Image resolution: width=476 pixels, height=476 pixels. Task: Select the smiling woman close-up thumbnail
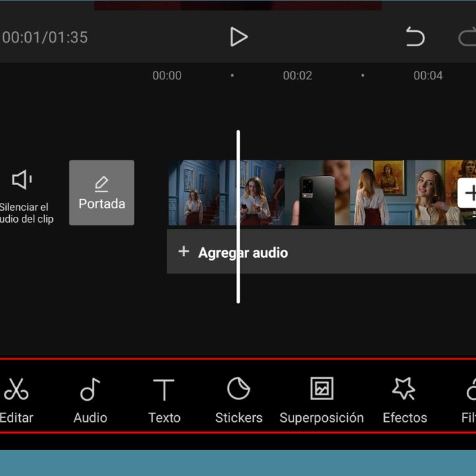pyautogui.click(x=436, y=193)
